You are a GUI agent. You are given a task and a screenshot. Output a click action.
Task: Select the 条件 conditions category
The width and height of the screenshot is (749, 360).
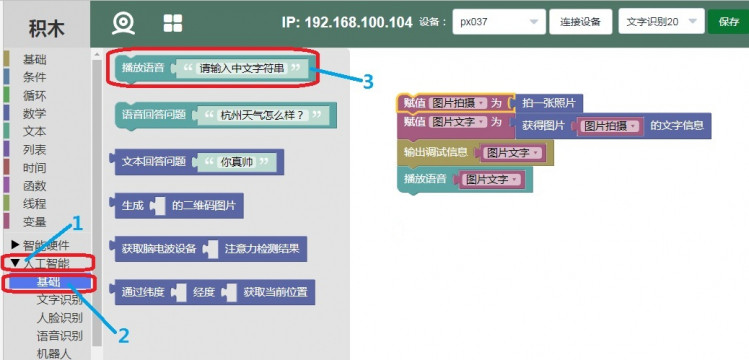[35, 77]
